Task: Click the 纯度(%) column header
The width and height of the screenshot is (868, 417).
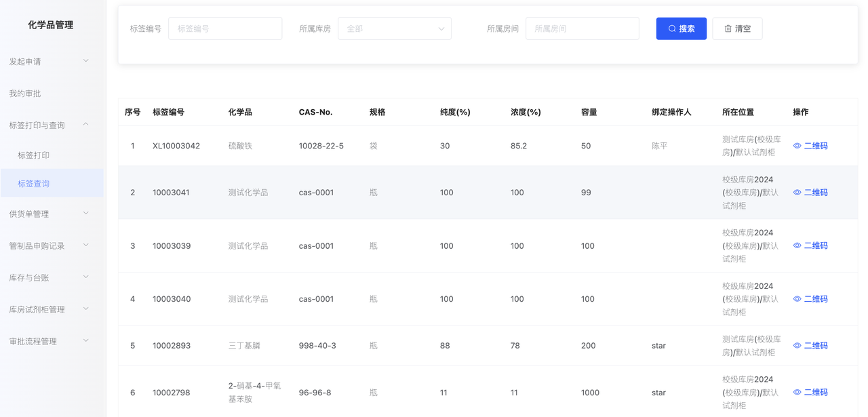Action: tap(455, 112)
